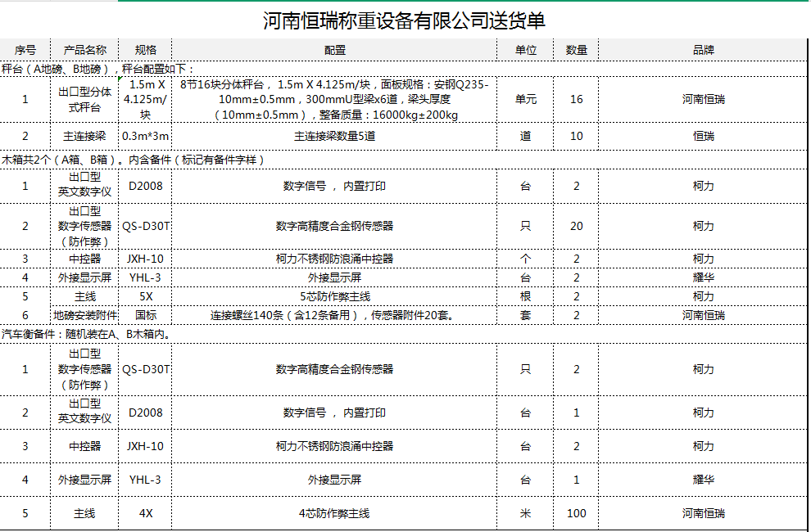This screenshot has width=811, height=532.
Task: Click the 数量 header cell
Action: click(x=577, y=50)
